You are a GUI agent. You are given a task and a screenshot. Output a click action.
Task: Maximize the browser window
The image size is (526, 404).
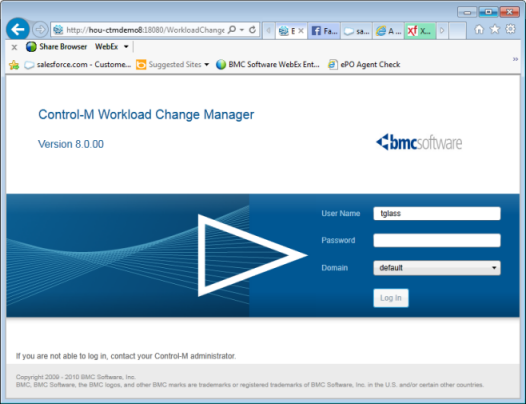click(488, 12)
